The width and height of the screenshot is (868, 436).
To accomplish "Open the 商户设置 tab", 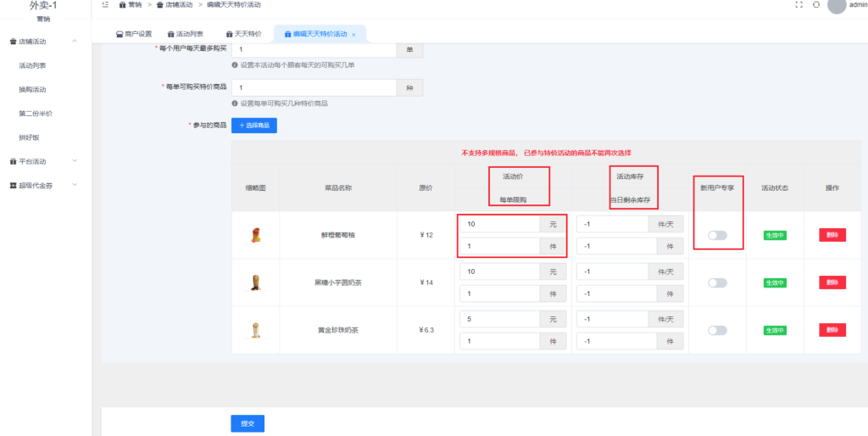I will coord(133,35).
